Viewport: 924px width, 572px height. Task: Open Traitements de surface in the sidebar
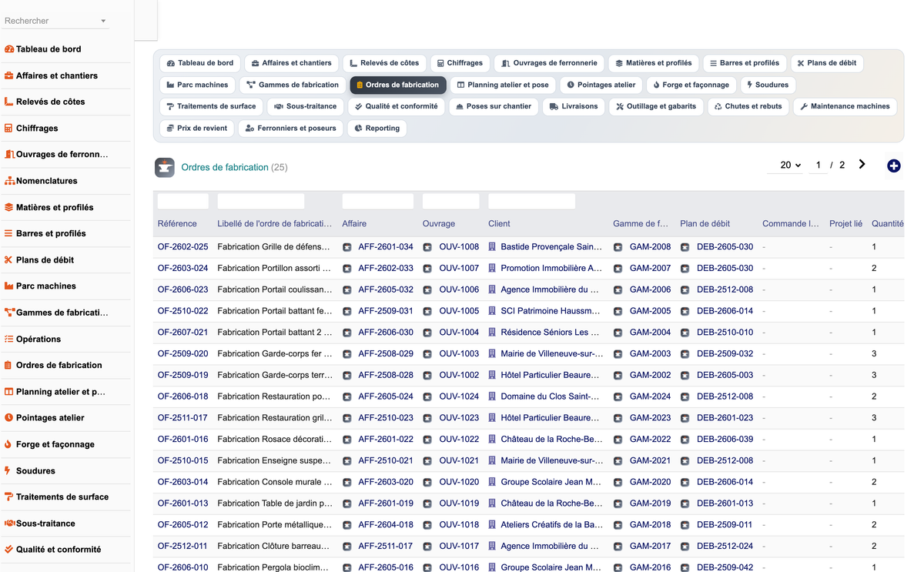pyautogui.click(x=62, y=497)
